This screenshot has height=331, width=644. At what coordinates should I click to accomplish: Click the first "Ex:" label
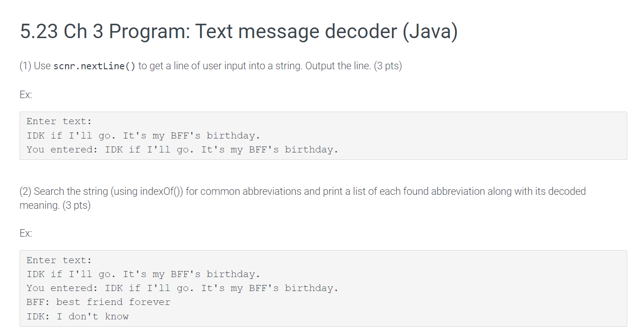tap(26, 95)
